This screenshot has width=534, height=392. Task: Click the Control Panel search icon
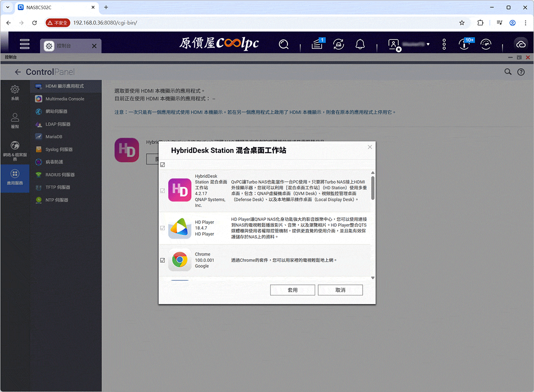click(508, 72)
